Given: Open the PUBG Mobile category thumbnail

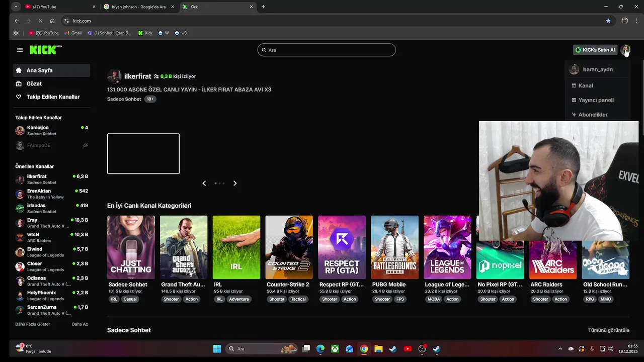Looking at the screenshot, I should [x=395, y=247].
